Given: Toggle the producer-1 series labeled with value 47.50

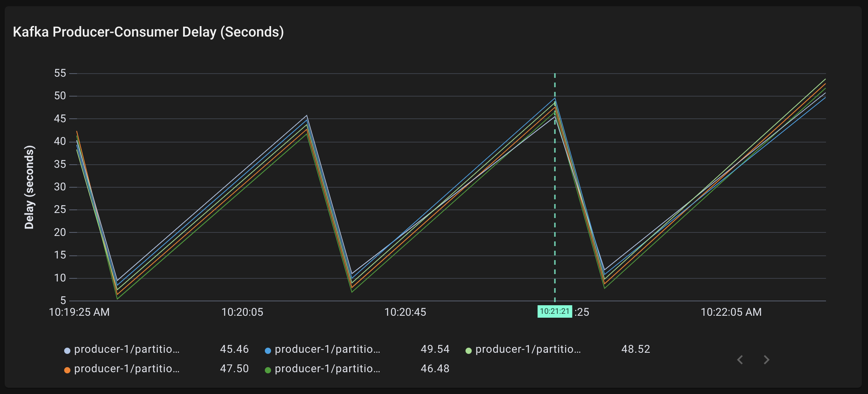Looking at the screenshot, I should [x=127, y=369].
